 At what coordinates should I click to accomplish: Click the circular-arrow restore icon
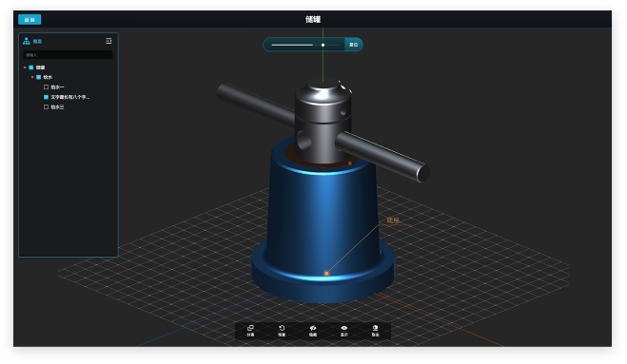[x=282, y=328]
